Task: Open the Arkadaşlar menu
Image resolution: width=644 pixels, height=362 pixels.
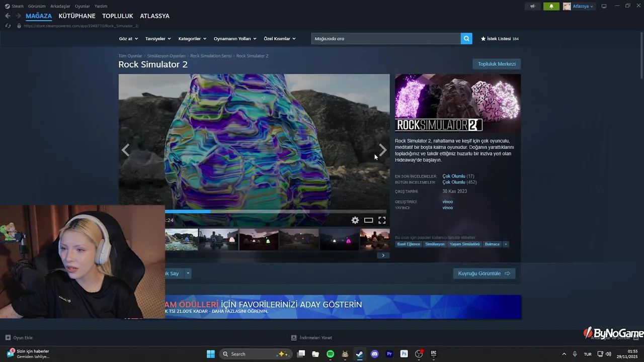Action: tap(60, 6)
